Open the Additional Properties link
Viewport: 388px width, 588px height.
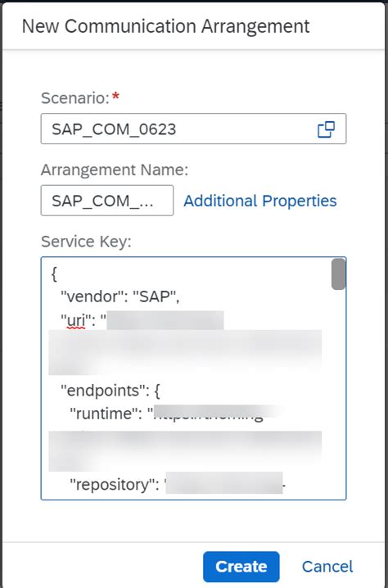259,201
